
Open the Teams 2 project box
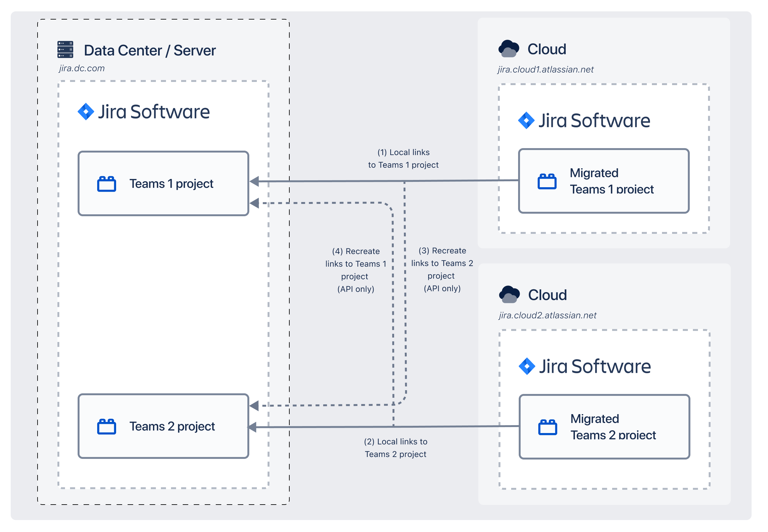point(163,426)
